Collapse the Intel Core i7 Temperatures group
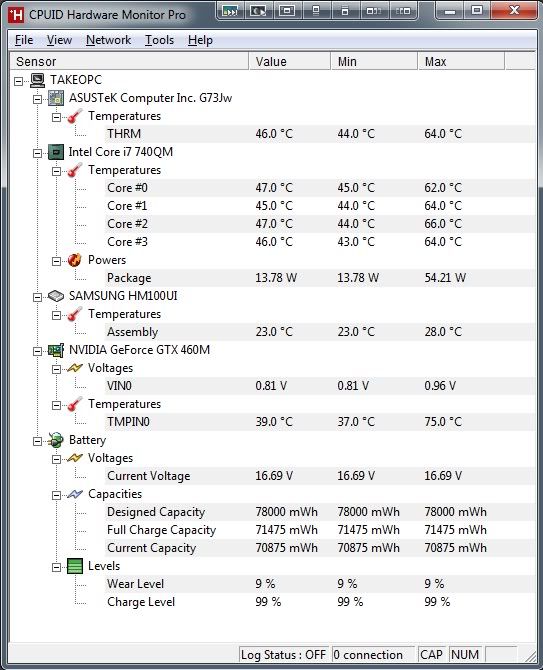 click(56, 171)
